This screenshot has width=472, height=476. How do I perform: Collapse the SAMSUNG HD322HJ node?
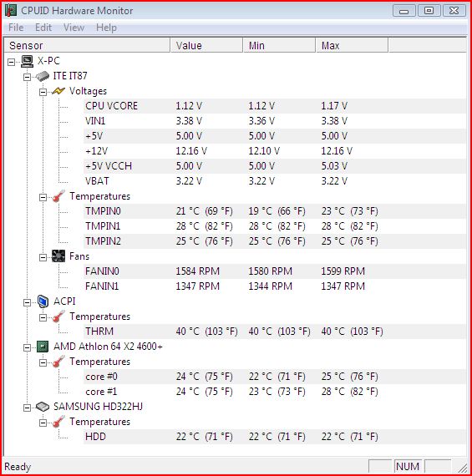27,408
